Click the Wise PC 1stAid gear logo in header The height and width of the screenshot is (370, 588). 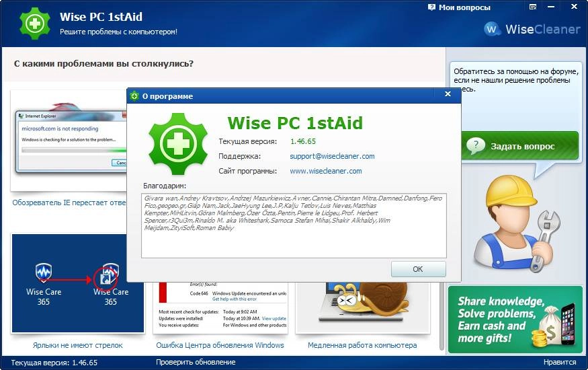[34, 24]
